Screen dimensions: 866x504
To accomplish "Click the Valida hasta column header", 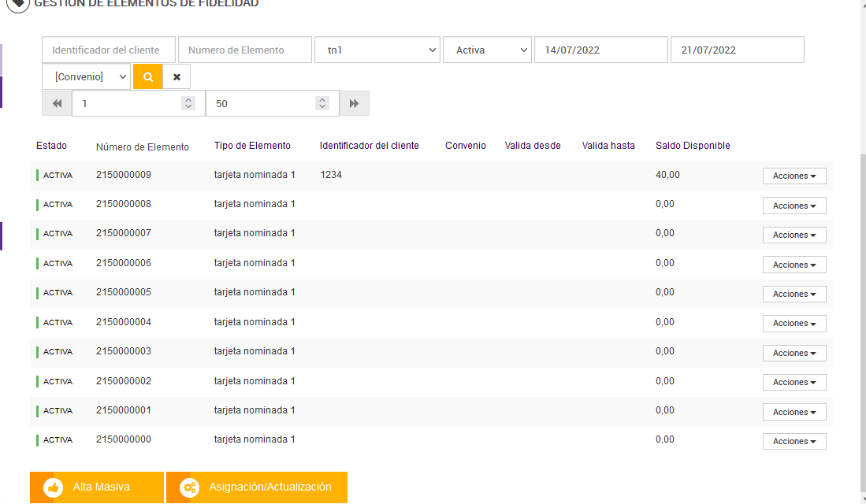I will coord(608,146).
